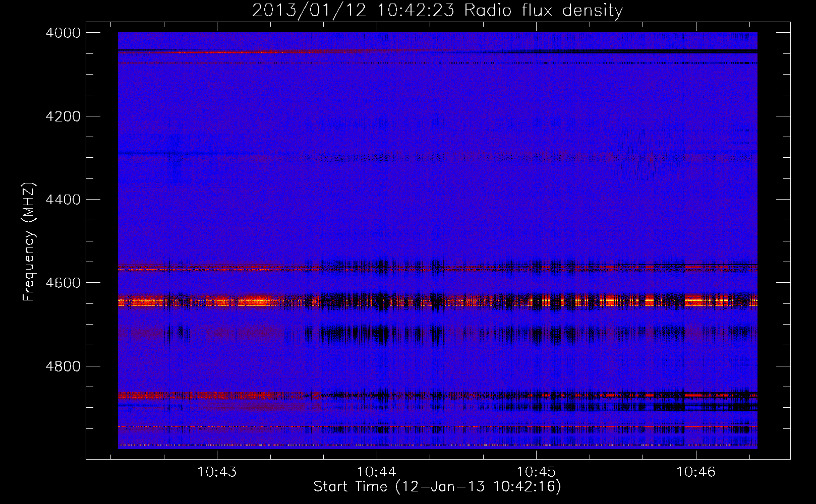Image resolution: width=816 pixels, height=504 pixels.
Task: Click the '4600' frequency axis label
Action: click(x=63, y=283)
